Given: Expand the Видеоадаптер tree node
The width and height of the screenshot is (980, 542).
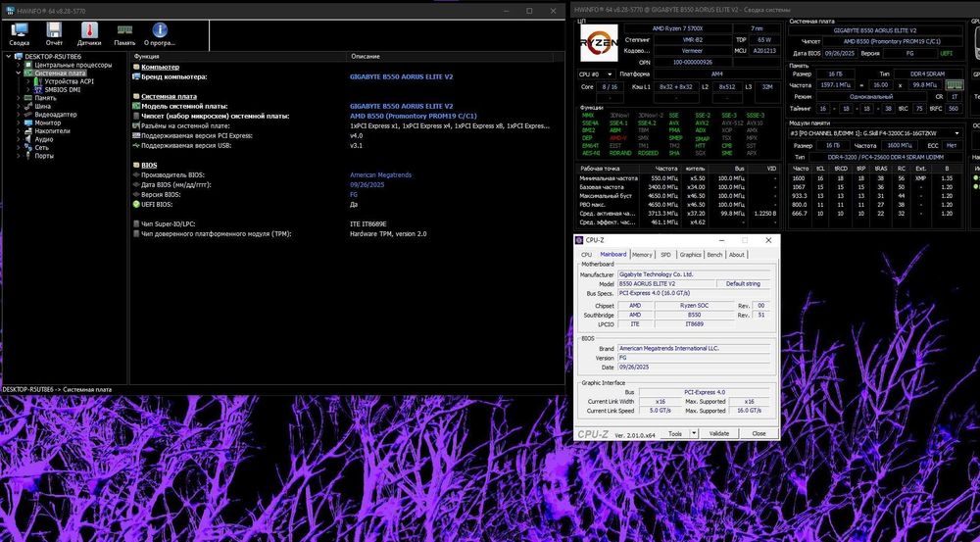Looking at the screenshot, I should tap(19, 115).
